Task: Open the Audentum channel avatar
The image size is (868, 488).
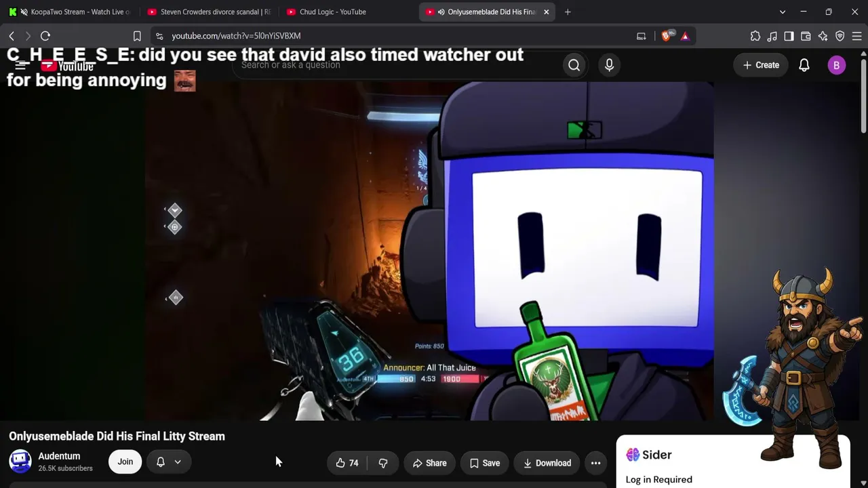Action: (x=20, y=462)
